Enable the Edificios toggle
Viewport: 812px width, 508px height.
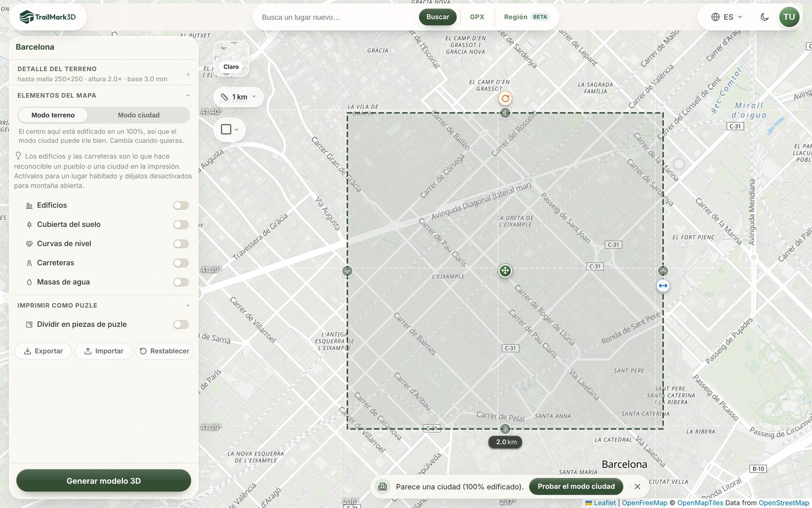[x=181, y=205]
